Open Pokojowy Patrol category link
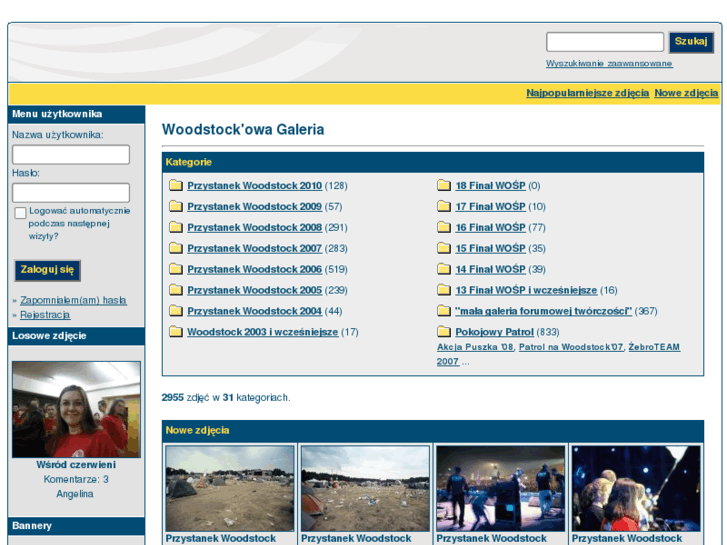Viewport: 727px width, 545px height. point(494,332)
